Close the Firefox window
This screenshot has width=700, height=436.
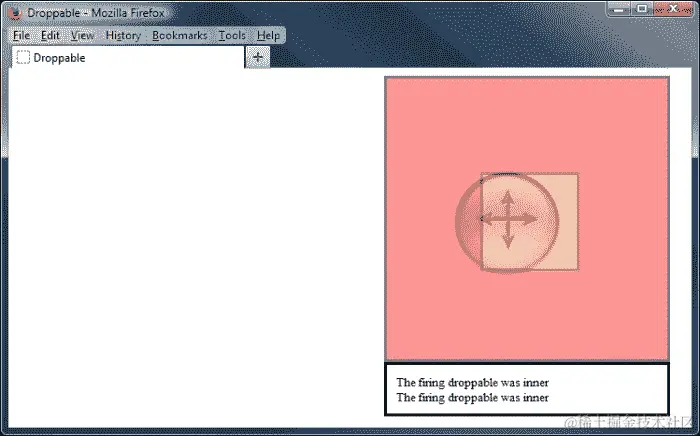673,9
